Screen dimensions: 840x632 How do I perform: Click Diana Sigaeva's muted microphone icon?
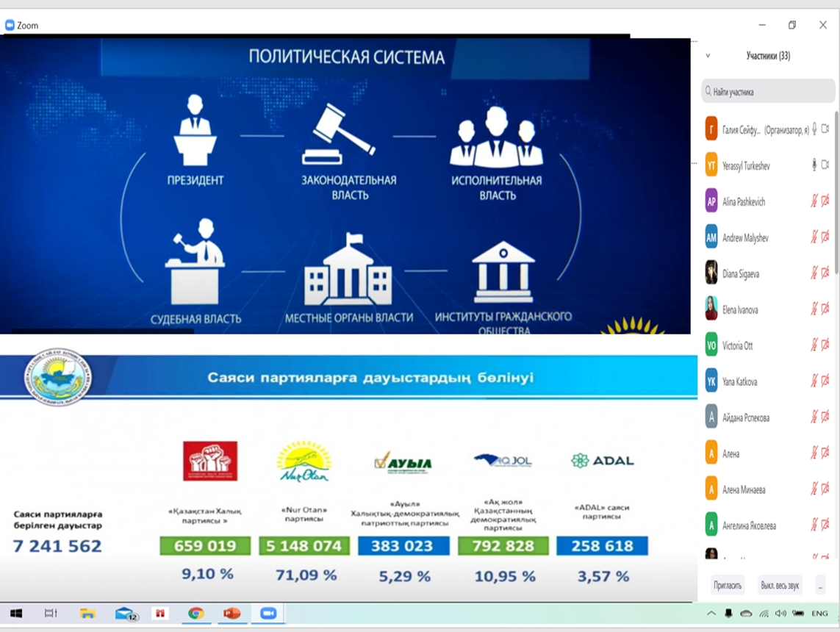pyautogui.click(x=814, y=273)
